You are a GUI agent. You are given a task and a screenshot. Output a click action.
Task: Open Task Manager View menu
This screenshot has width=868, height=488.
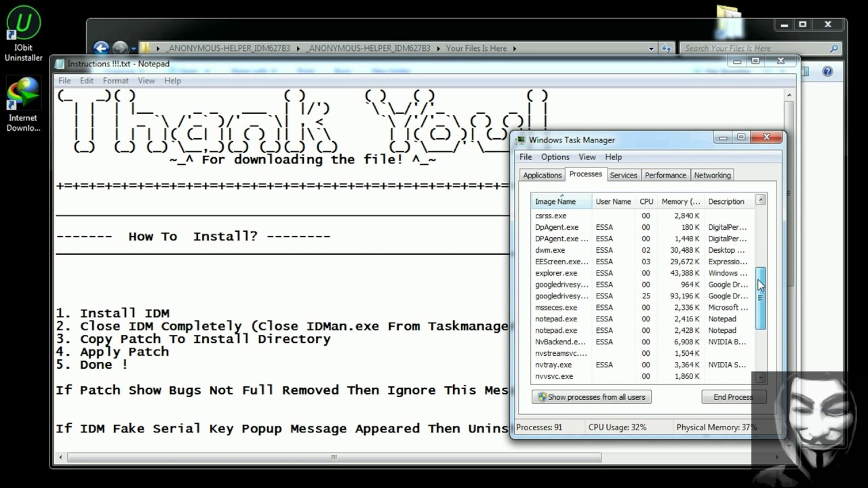[587, 157]
